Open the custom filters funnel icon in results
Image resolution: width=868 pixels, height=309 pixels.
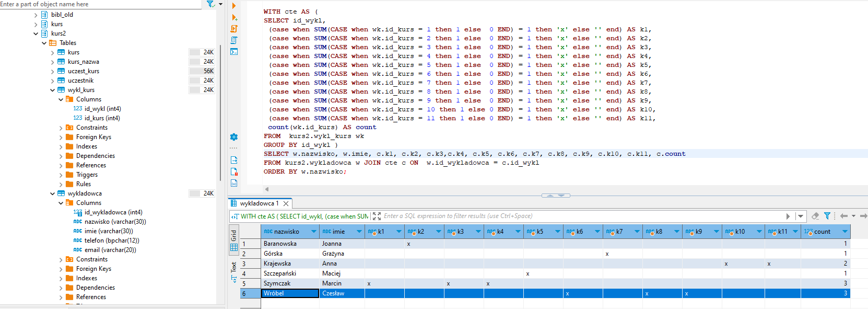point(827,216)
